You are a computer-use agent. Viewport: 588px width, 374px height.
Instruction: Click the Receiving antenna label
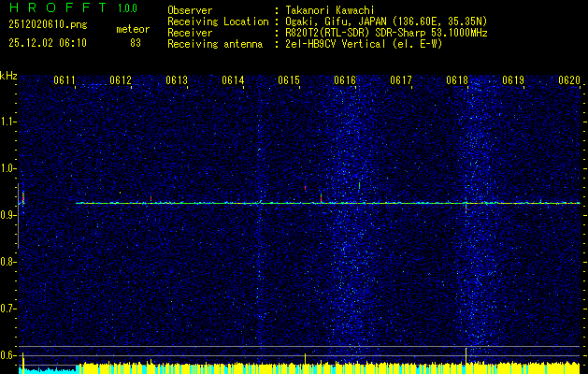click(x=215, y=44)
